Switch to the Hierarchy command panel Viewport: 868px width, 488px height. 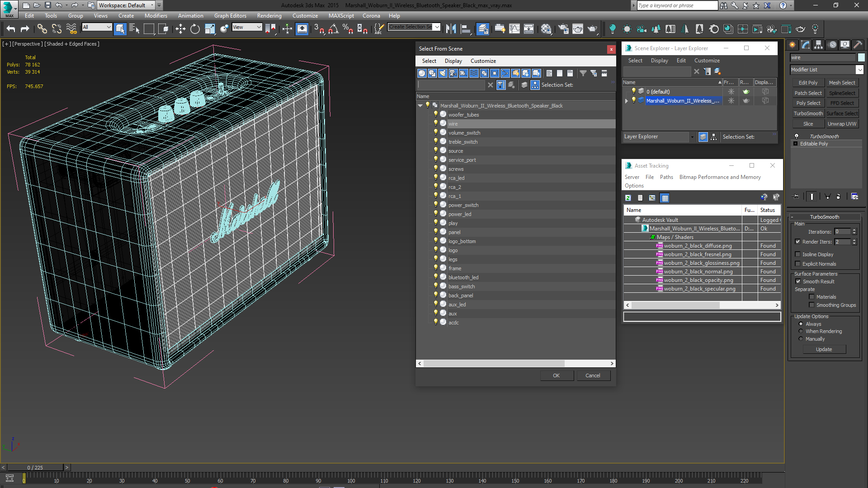tap(819, 44)
